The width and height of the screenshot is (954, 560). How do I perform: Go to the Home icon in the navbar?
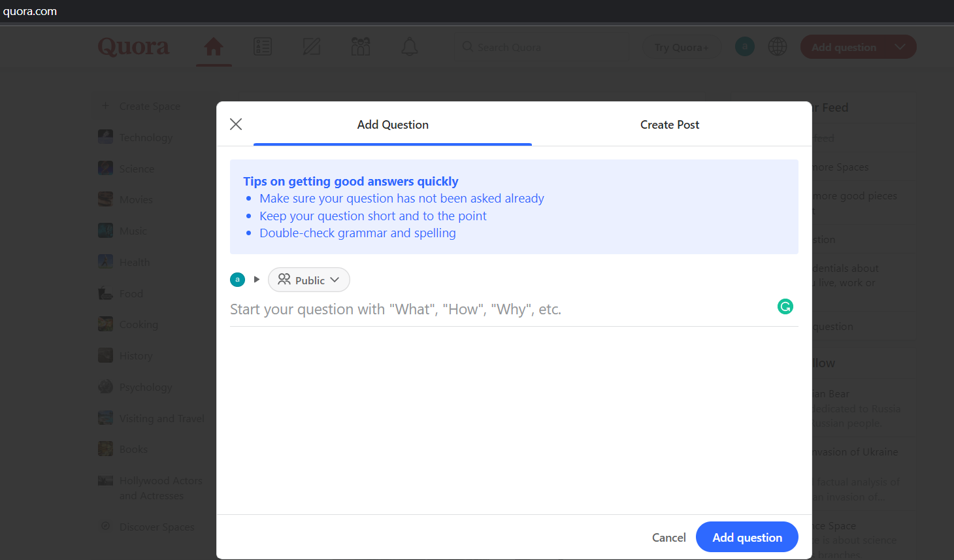[x=214, y=46]
